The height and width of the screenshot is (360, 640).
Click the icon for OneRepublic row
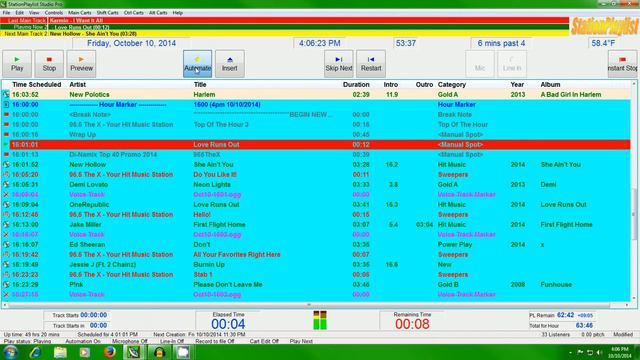6,204
